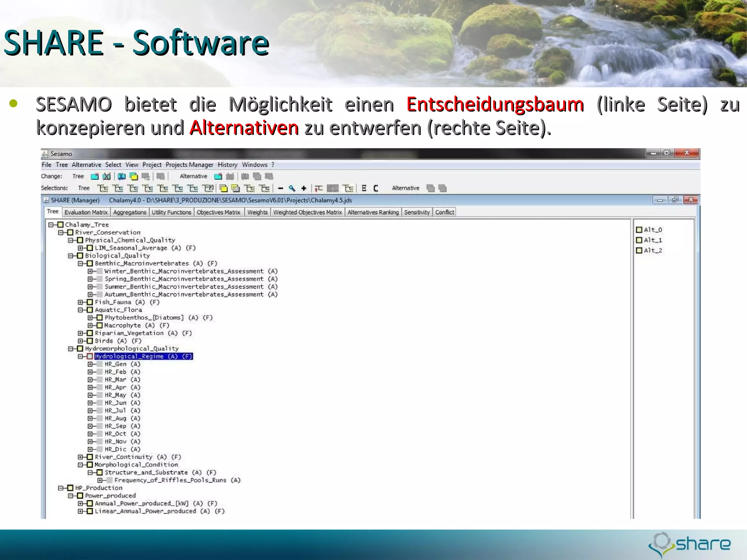Toggle the Alt_2 checkbox
Image resolution: width=747 pixels, height=560 pixels.
pos(639,250)
